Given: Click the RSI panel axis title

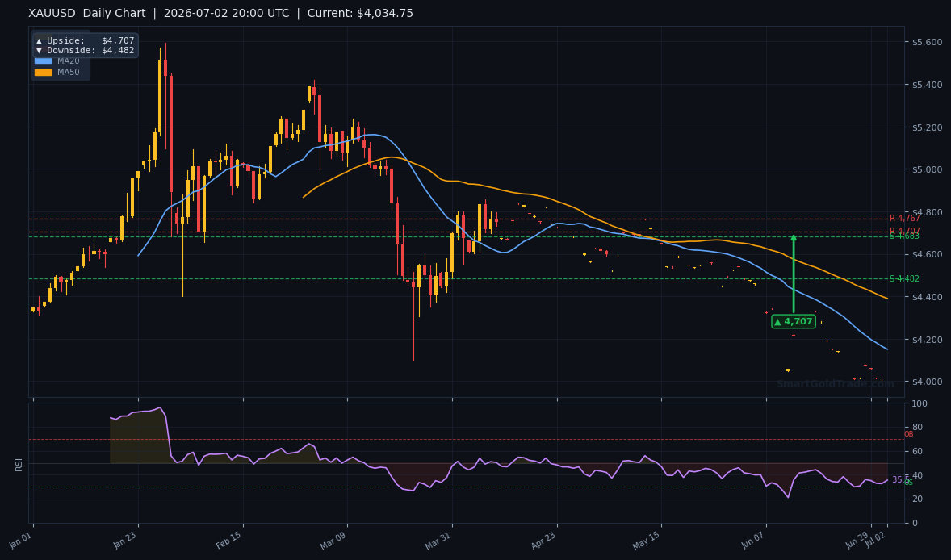Looking at the screenshot, I should coord(19,464).
